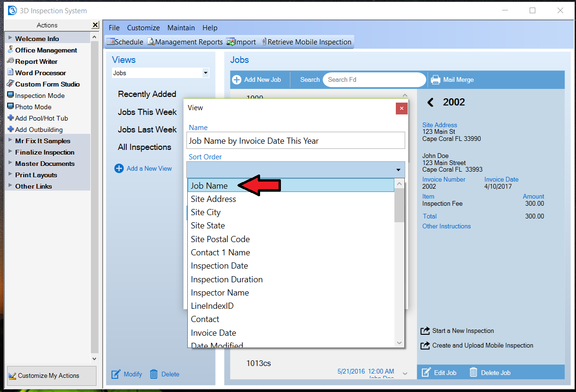This screenshot has height=392, width=576.
Task: Select Job Name in sort list
Action: pyautogui.click(x=291, y=185)
